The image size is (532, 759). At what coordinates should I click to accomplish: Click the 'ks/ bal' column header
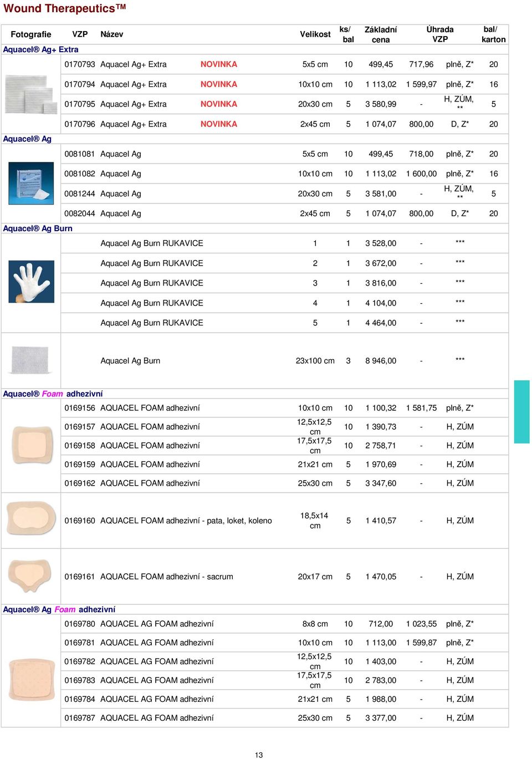(347, 34)
